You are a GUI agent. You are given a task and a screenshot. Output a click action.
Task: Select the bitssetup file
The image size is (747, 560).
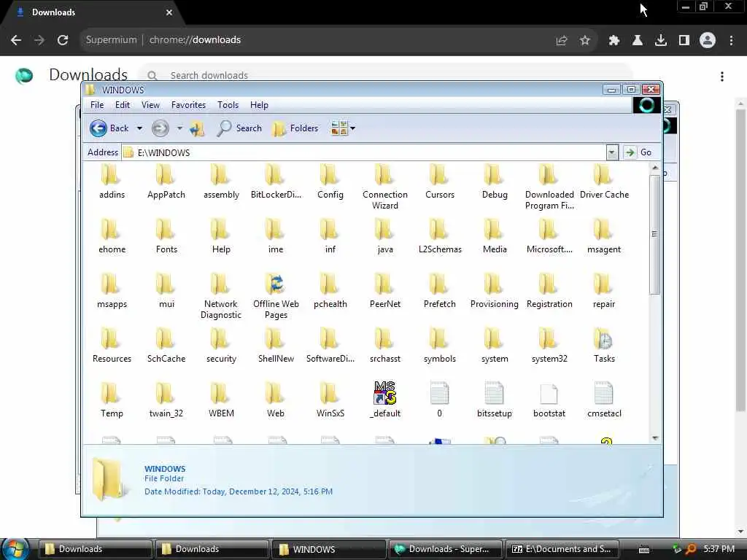pyautogui.click(x=495, y=400)
